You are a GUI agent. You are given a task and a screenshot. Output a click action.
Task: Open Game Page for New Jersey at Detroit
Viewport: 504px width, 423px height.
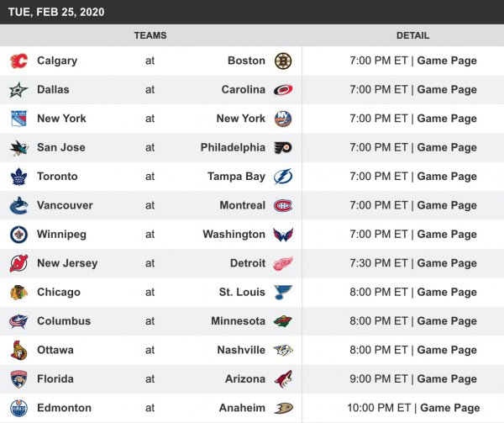(x=447, y=263)
